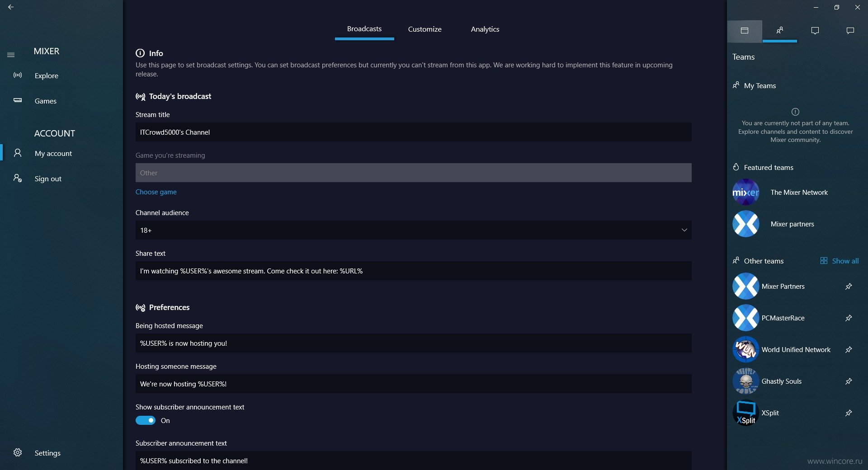Click the info icon under My Teams
This screenshot has width=868, height=470.
point(795,112)
